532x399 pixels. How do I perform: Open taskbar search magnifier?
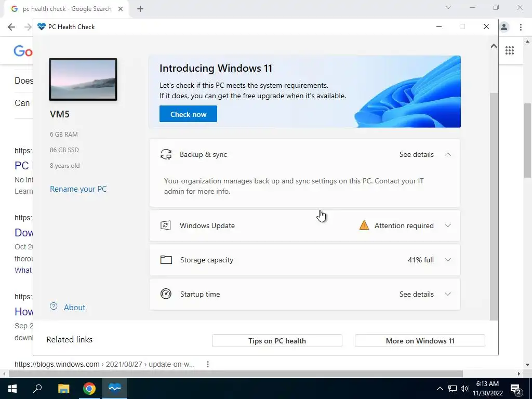pyautogui.click(x=37, y=389)
